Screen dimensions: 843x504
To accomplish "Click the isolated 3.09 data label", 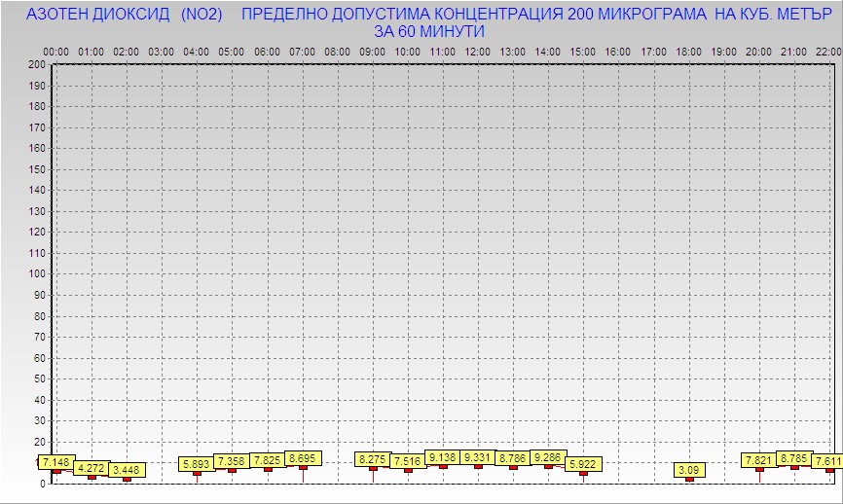I will tap(689, 470).
